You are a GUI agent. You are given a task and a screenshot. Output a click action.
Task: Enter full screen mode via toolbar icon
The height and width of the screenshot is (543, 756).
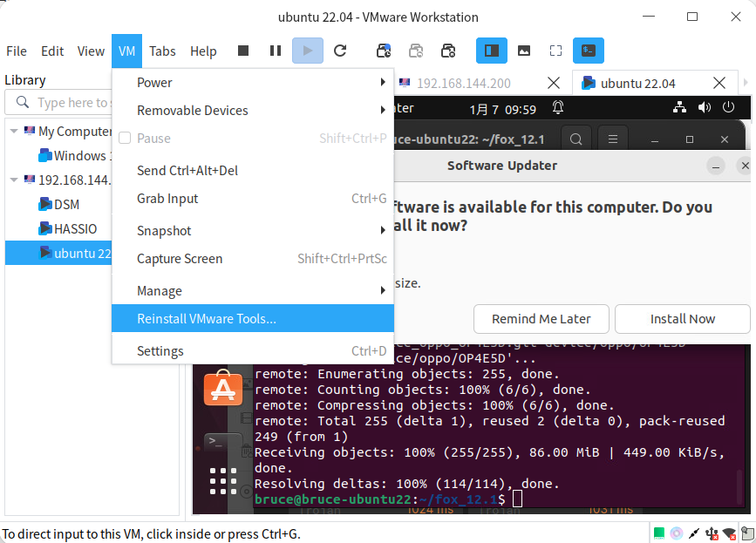555,51
